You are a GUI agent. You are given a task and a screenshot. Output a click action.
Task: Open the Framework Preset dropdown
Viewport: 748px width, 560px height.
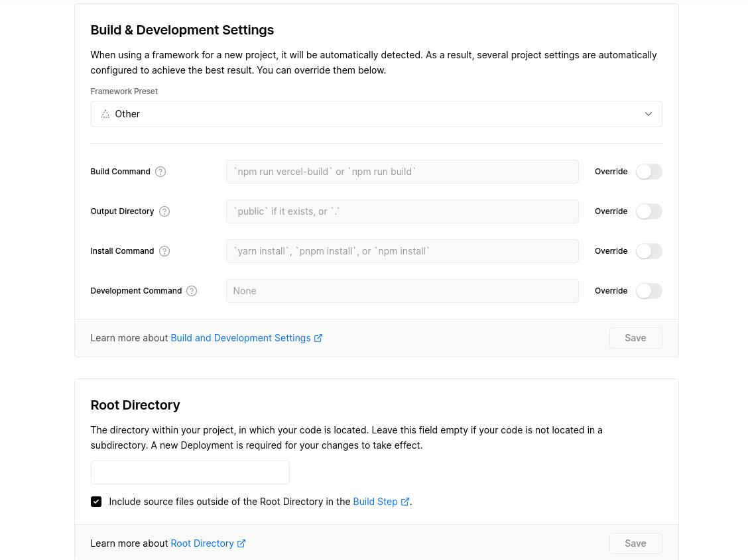(376, 114)
